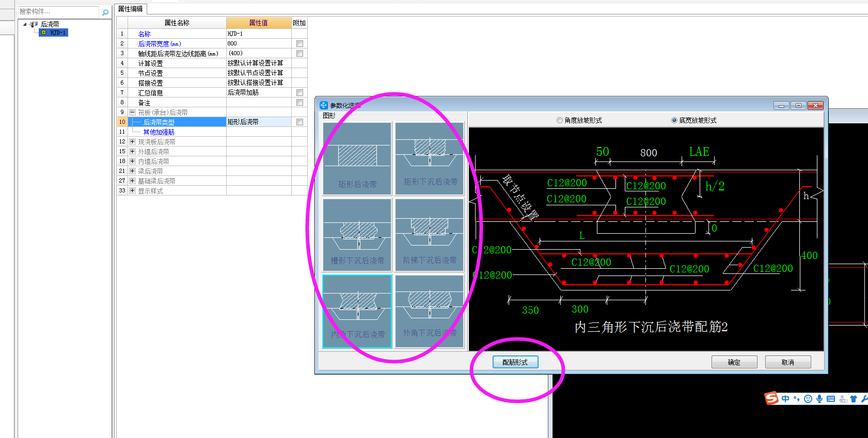Screen dimensions: 868x438
Task: Collapse the 筏板(承台)后浇带 group
Action: point(132,112)
